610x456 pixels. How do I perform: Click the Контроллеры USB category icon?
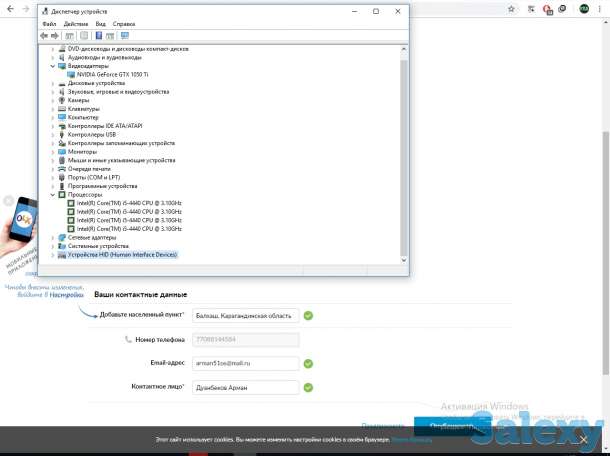[62, 134]
